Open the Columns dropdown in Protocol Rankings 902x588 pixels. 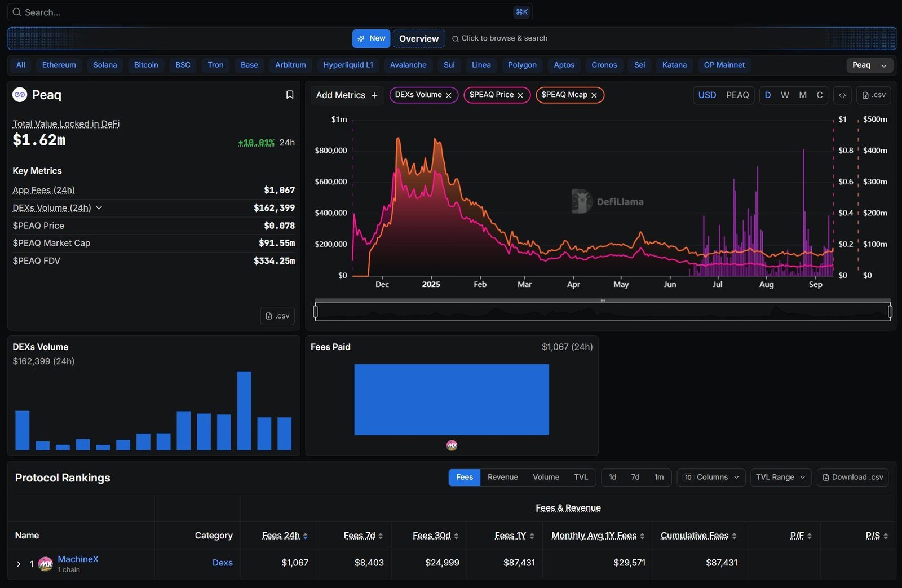pos(710,477)
